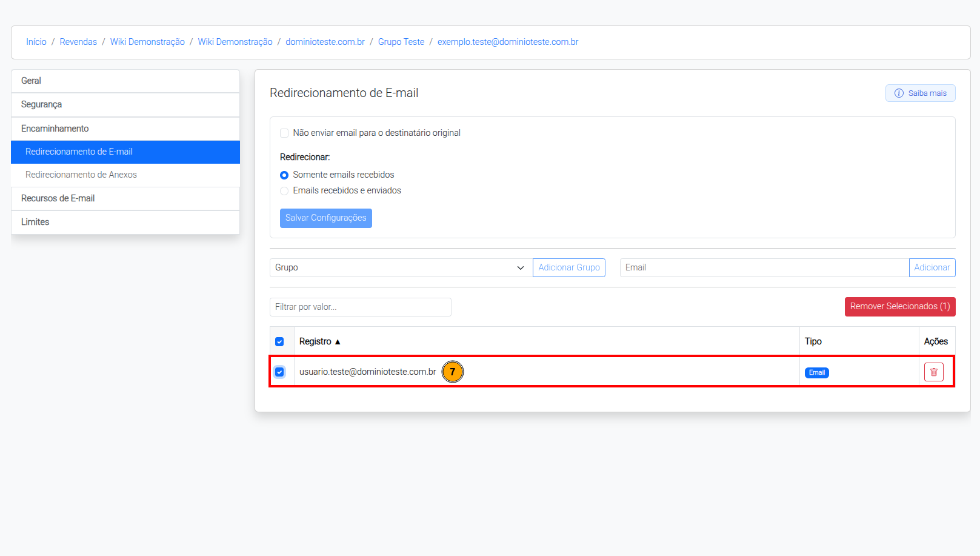Click the Email input field

click(764, 267)
